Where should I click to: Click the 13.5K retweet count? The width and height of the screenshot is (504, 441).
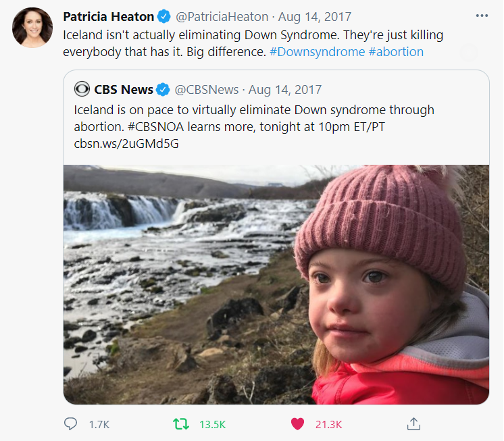[212, 425]
